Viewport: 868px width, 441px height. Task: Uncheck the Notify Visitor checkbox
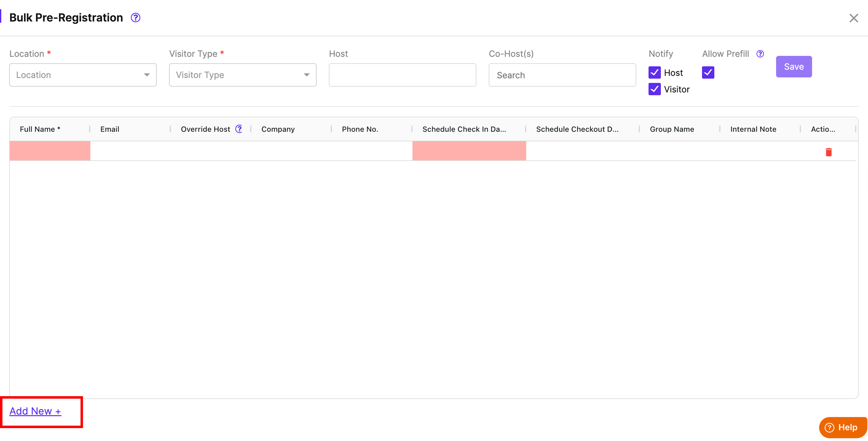654,89
